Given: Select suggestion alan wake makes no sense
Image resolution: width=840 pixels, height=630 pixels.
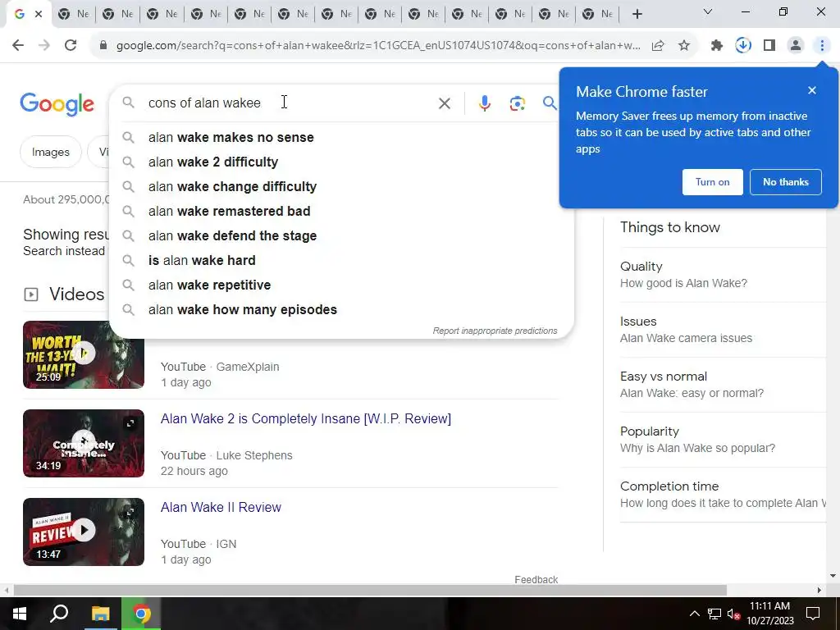Looking at the screenshot, I should (x=340, y=137).
